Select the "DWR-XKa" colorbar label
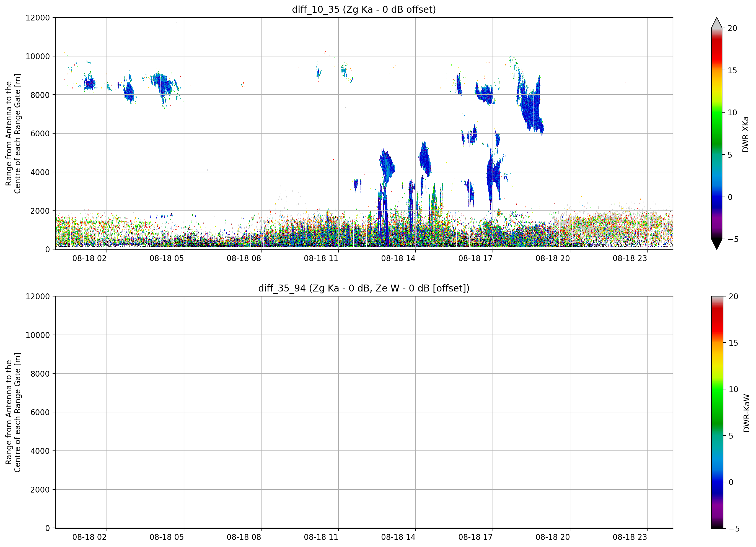The image size is (756, 547). (x=745, y=134)
